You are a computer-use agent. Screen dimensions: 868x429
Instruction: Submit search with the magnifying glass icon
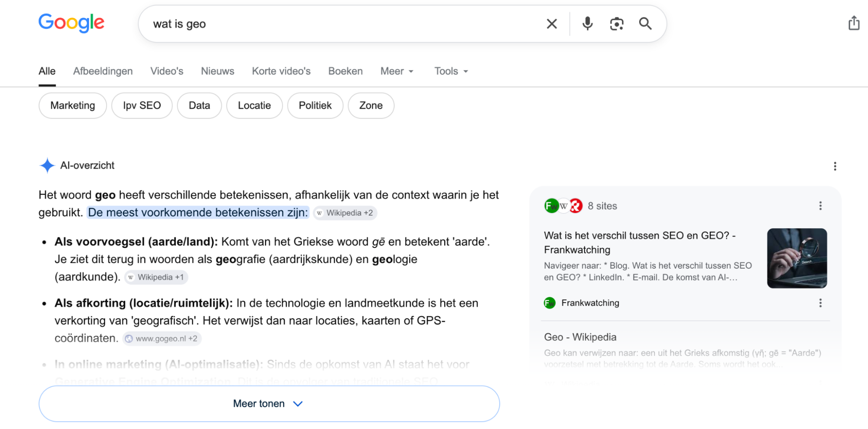[645, 23]
